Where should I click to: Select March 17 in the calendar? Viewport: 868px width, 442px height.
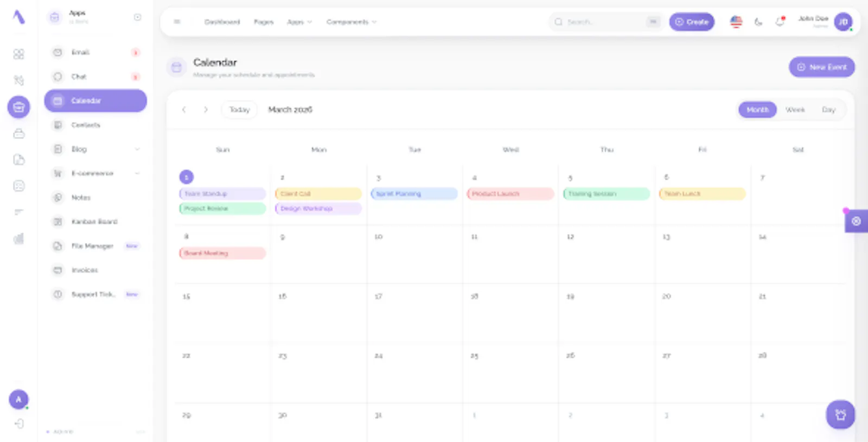[x=379, y=296]
